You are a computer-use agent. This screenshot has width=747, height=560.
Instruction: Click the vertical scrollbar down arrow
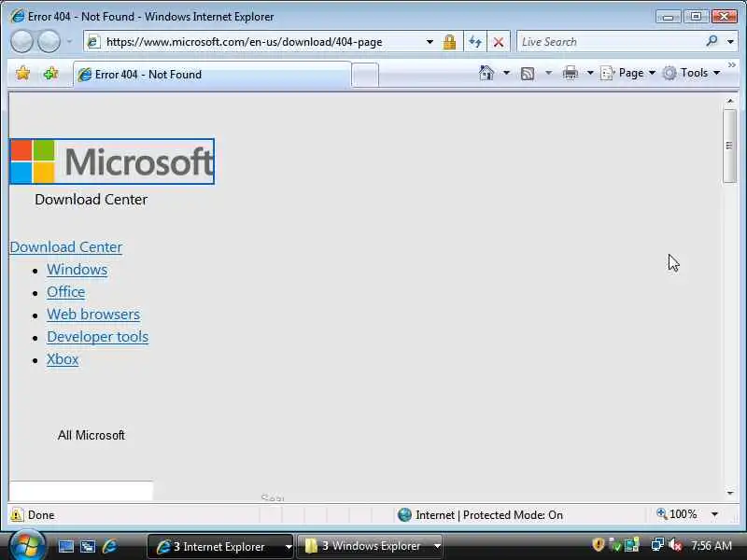pyautogui.click(x=730, y=493)
